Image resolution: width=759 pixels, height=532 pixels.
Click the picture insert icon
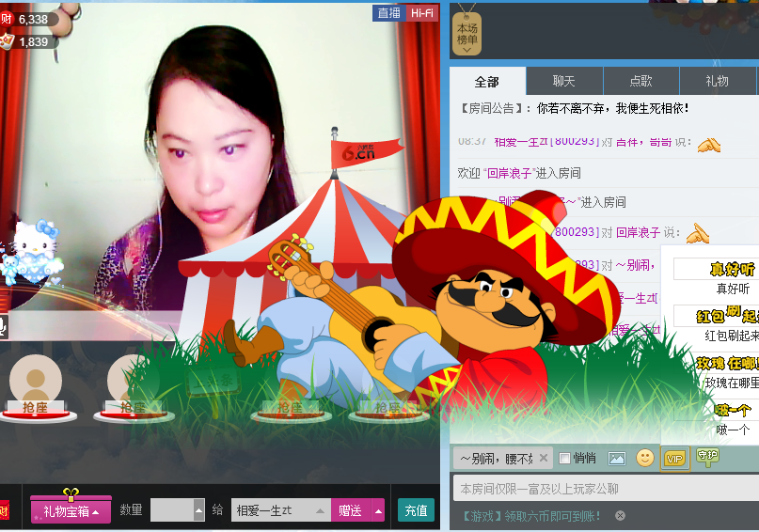617,458
